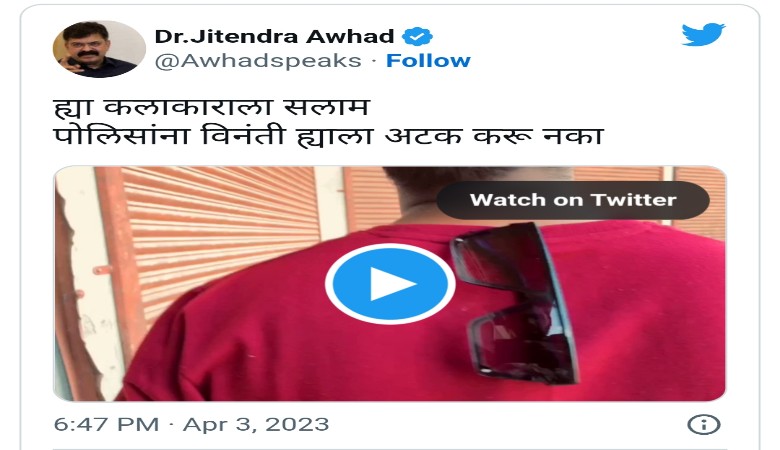780x450 pixels.
Task: Open the tweet info circle icon
Action: pyautogui.click(x=703, y=425)
